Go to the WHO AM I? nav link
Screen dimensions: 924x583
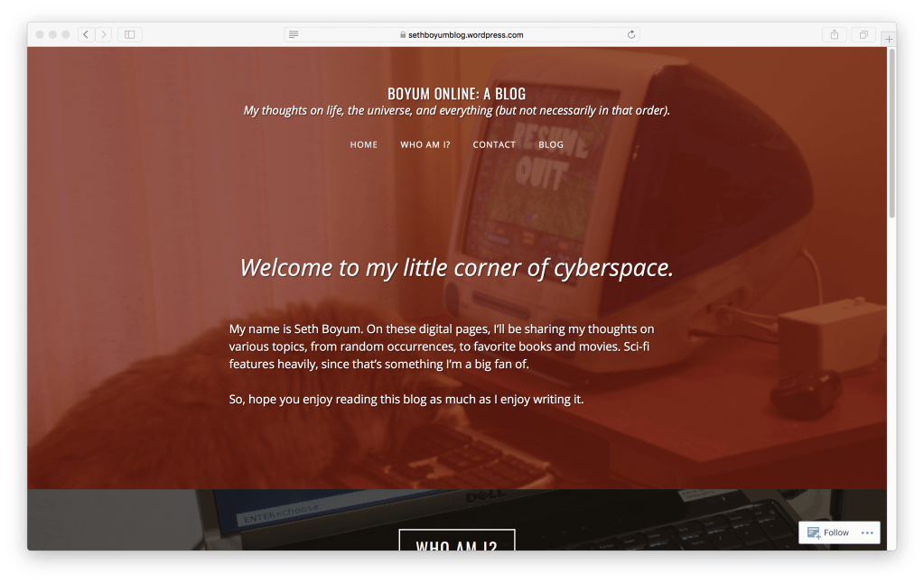tap(425, 144)
